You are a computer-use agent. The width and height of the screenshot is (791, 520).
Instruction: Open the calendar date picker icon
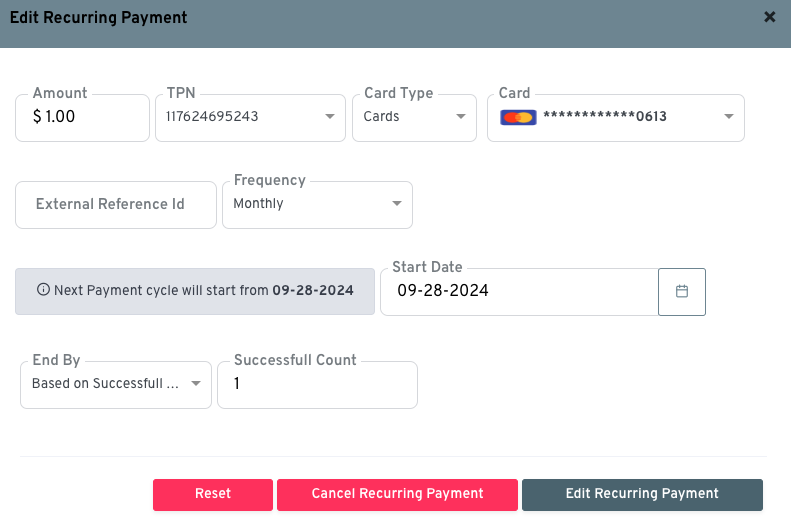[x=682, y=291]
